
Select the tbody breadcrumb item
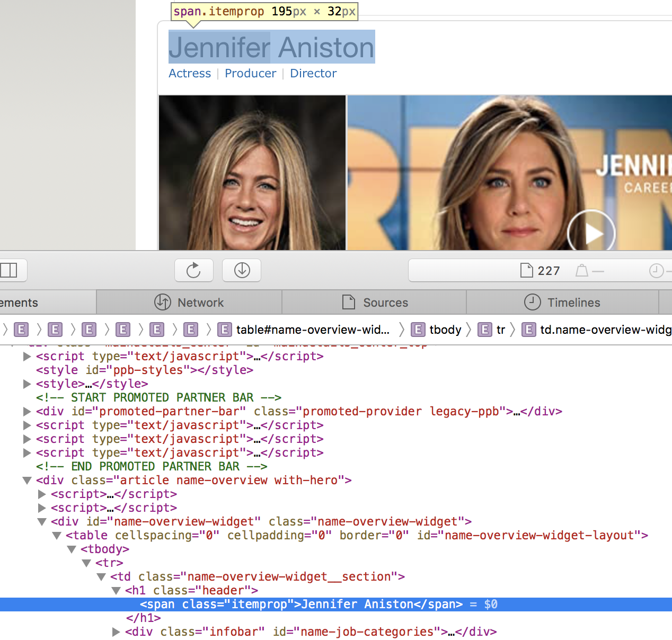[437, 330]
